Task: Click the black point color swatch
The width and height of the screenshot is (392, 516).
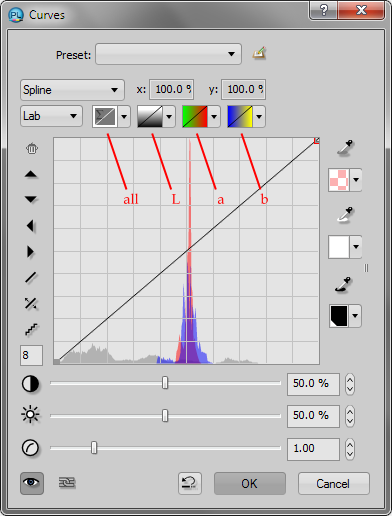Action: click(338, 316)
